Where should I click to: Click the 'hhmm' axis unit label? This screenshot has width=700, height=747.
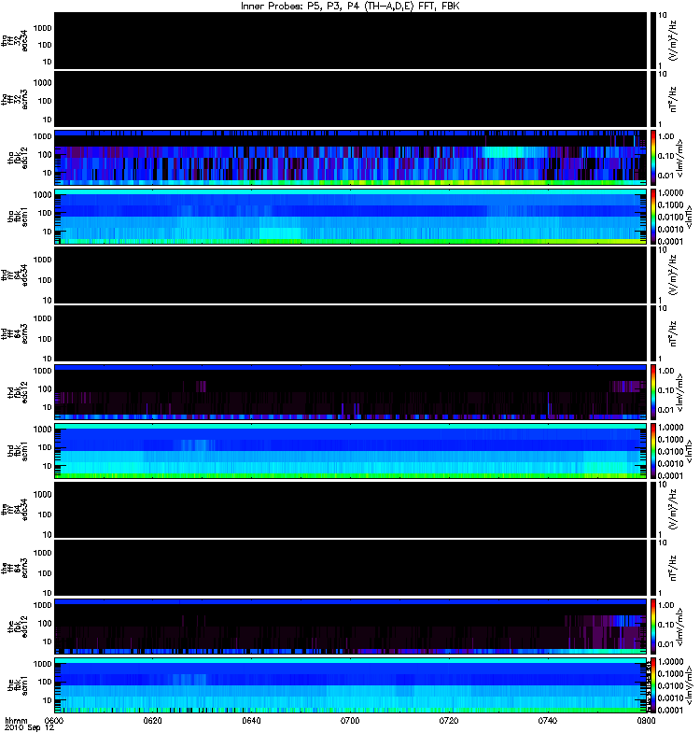(16, 721)
